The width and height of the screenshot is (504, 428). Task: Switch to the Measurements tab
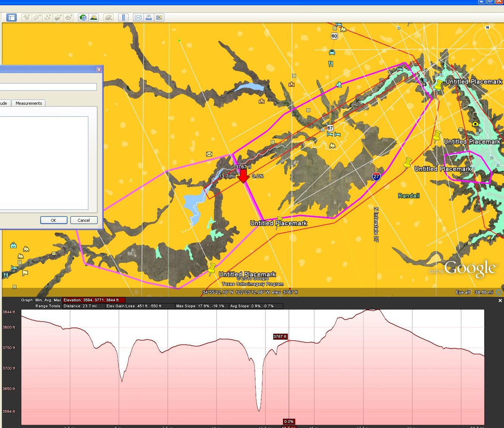(29, 103)
